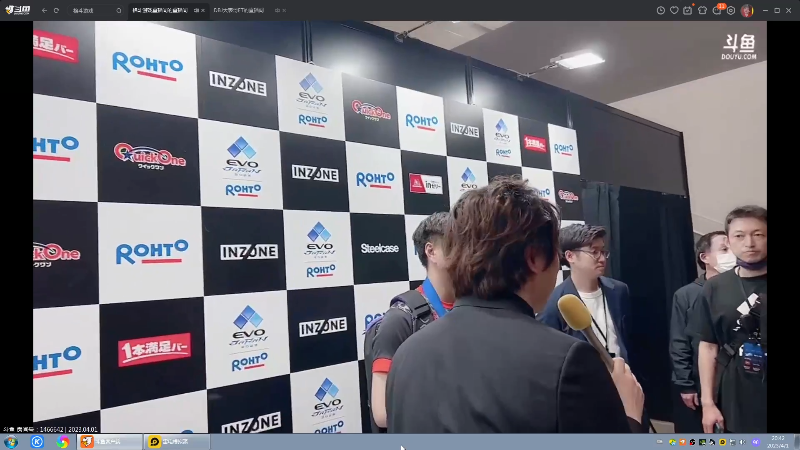800x450 pixels.
Task: Open the settings hexagon icon
Action: click(731, 10)
